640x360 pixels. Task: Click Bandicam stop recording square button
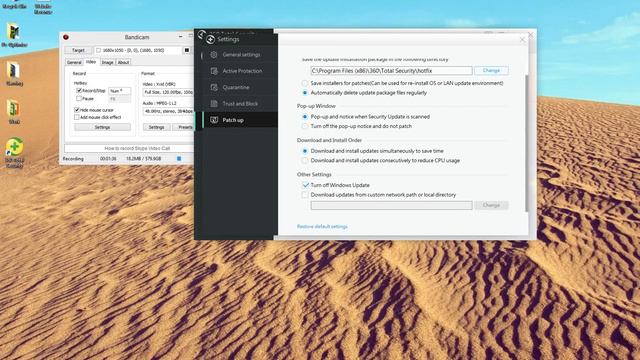187,50
